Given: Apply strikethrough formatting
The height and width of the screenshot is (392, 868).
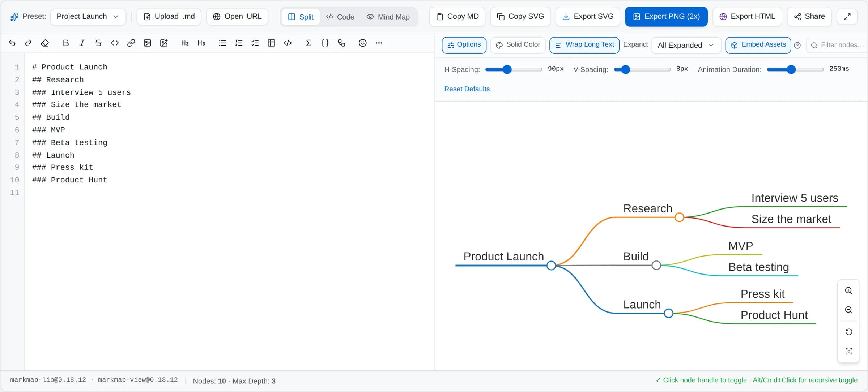Looking at the screenshot, I should (98, 43).
